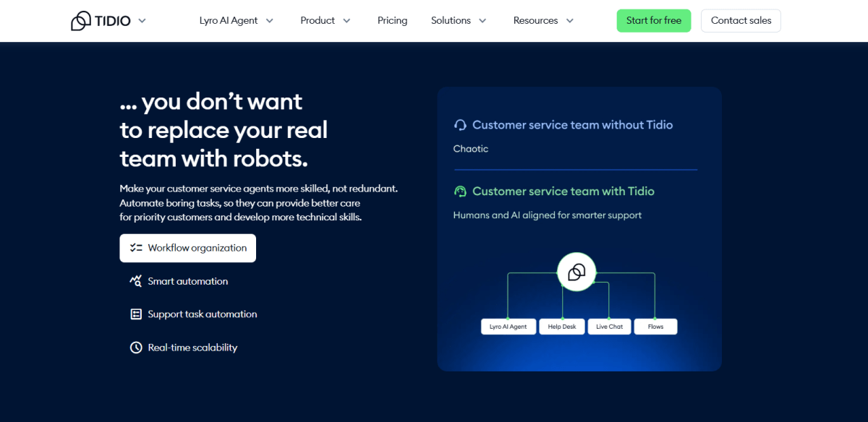Expand the Solutions dropdown chevron
Viewport: 868px width, 422px height.
point(482,21)
